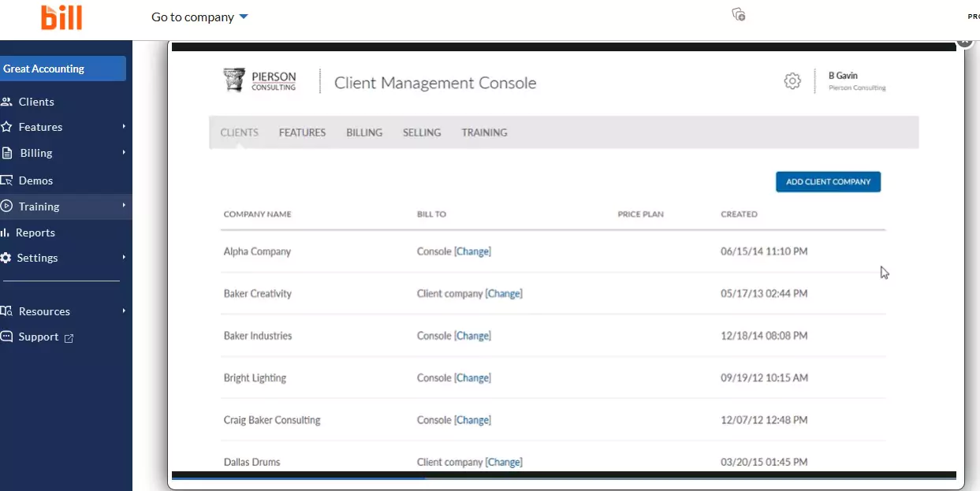This screenshot has height=491, width=980.
Task: Click the sidebar Settings gear icon
Action: (6, 258)
